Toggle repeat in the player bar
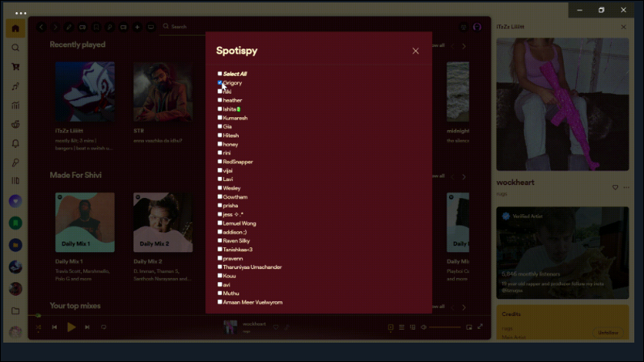 point(104,327)
